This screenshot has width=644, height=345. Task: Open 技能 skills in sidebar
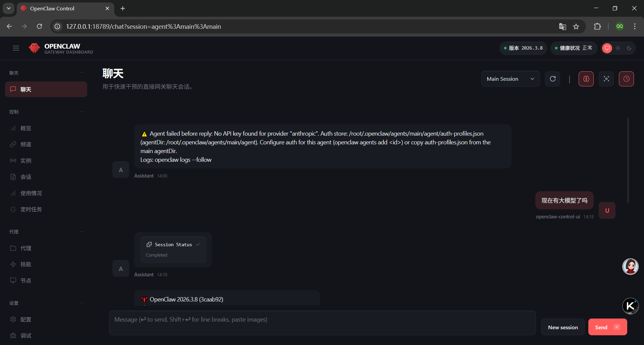(x=46, y=264)
